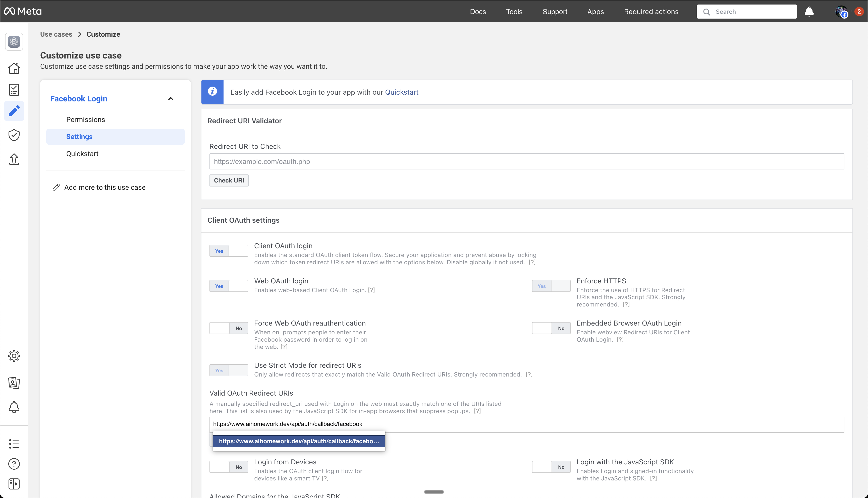This screenshot has width=868, height=498.
Task: Open the Help question mark icon
Action: 14,464
